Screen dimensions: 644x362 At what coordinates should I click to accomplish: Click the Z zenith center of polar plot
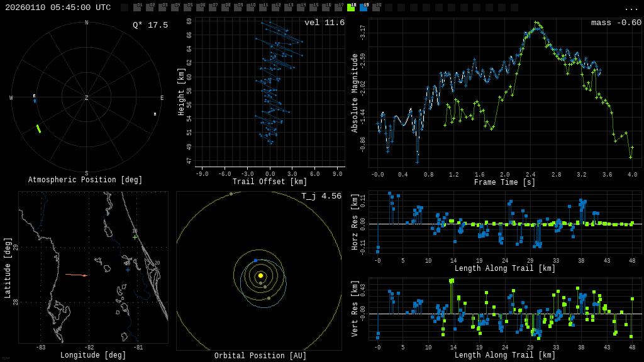point(86,98)
